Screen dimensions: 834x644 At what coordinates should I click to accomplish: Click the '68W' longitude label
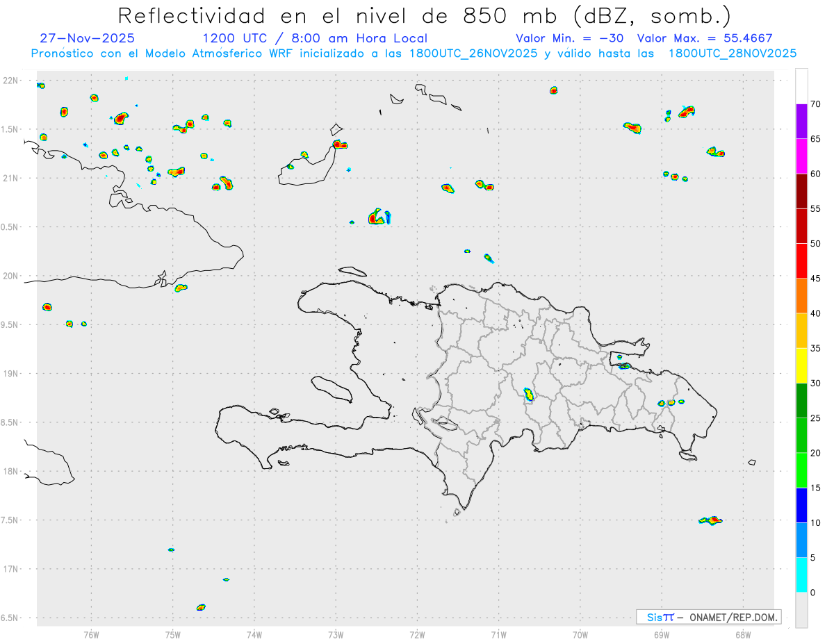(743, 634)
